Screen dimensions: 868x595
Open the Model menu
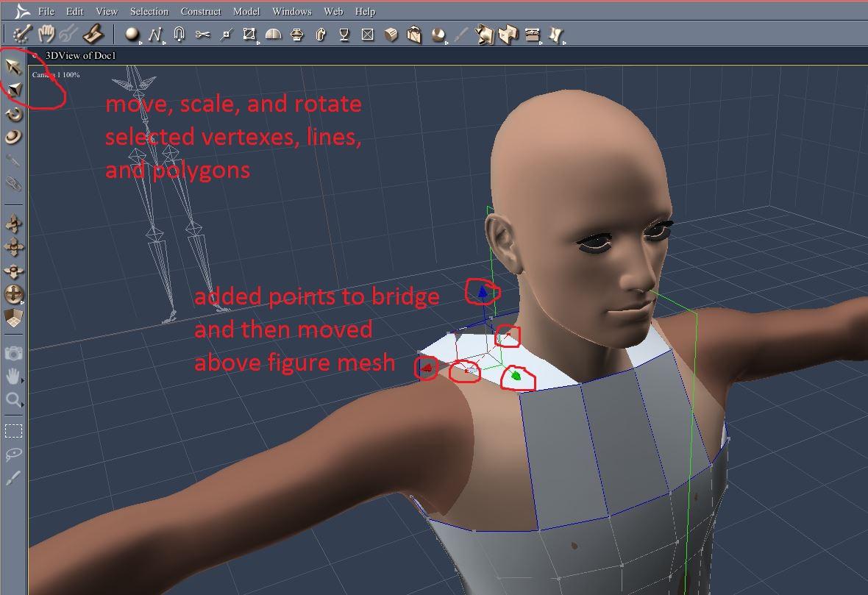246,11
